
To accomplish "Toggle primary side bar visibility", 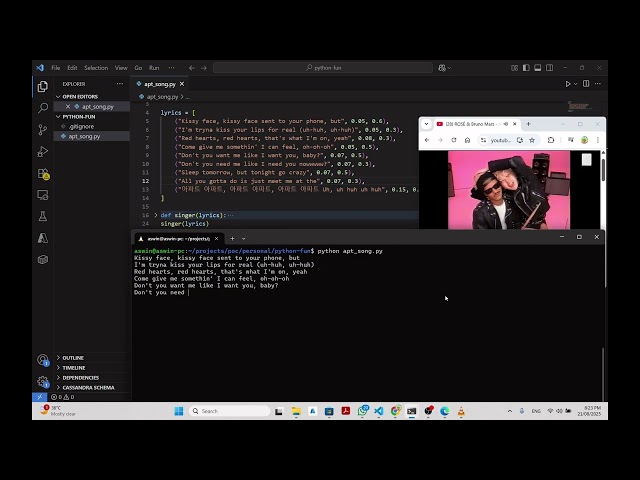I will coord(526,68).
